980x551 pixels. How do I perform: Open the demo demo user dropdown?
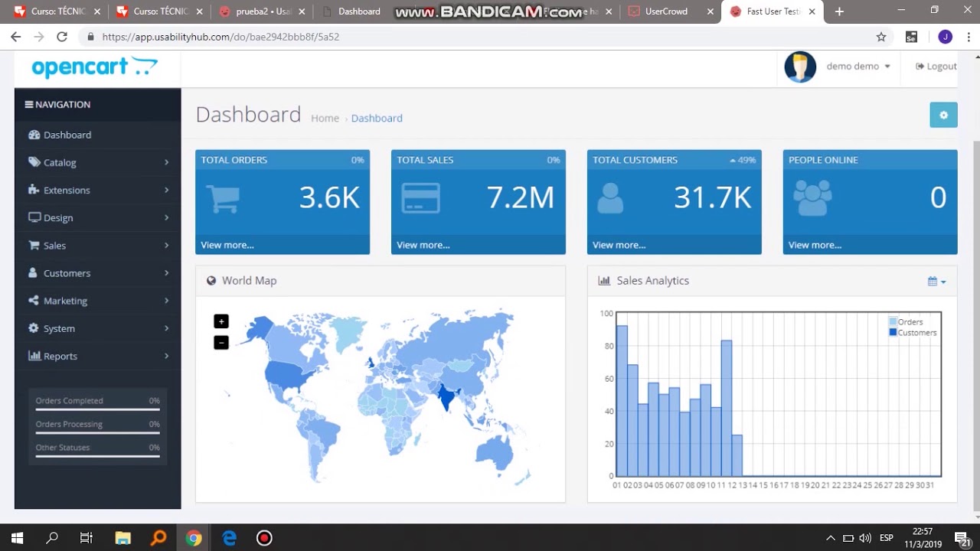point(858,67)
